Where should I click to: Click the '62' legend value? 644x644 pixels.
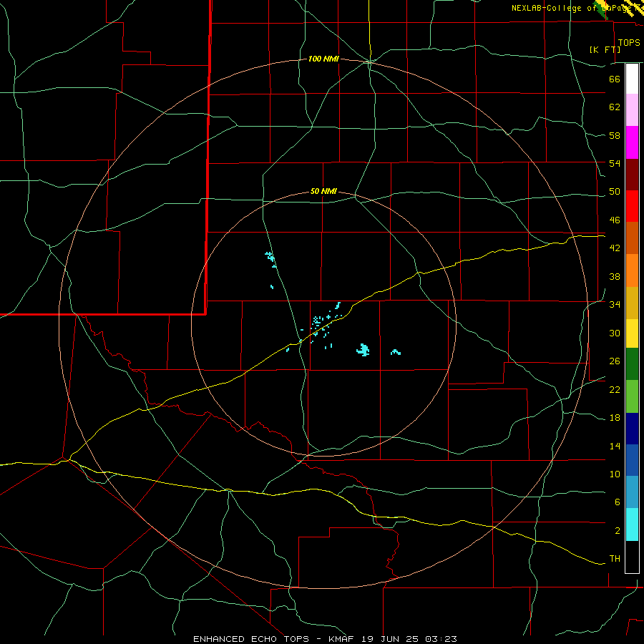[615, 107]
